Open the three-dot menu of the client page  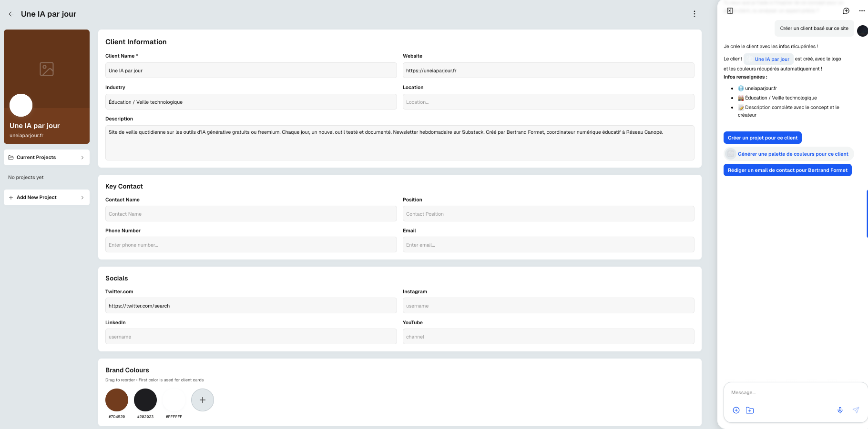click(x=694, y=14)
